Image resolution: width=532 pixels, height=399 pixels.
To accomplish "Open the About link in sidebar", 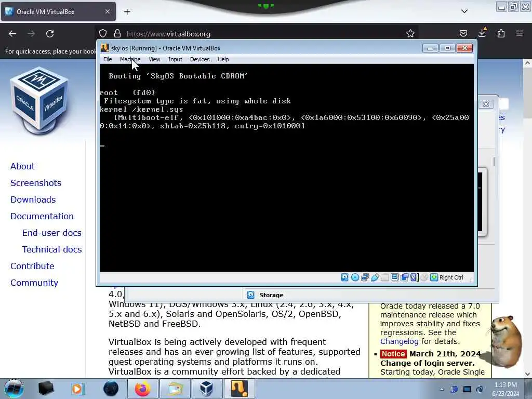I will coord(22,166).
